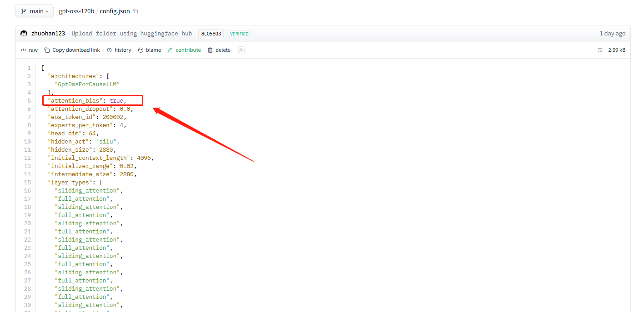
Task: Click the 2.09 kB file size
Action: tap(617, 50)
